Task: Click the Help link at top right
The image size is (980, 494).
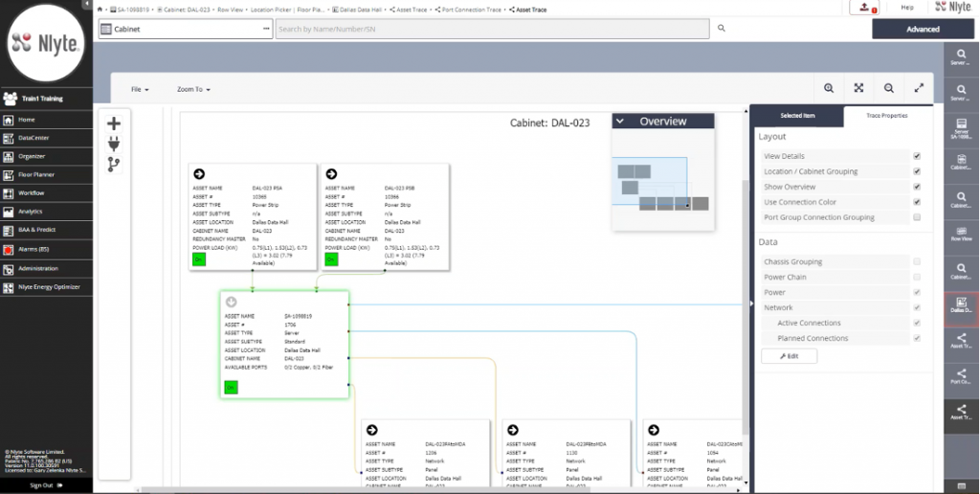Action: 907,8
